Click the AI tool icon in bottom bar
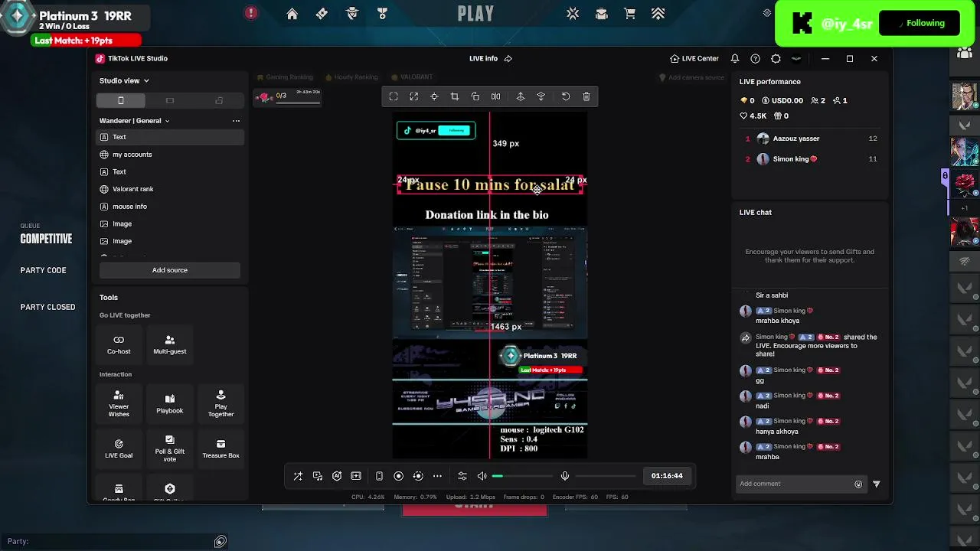Image resolution: width=980 pixels, height=551 pixels. (x=337, y=476)
